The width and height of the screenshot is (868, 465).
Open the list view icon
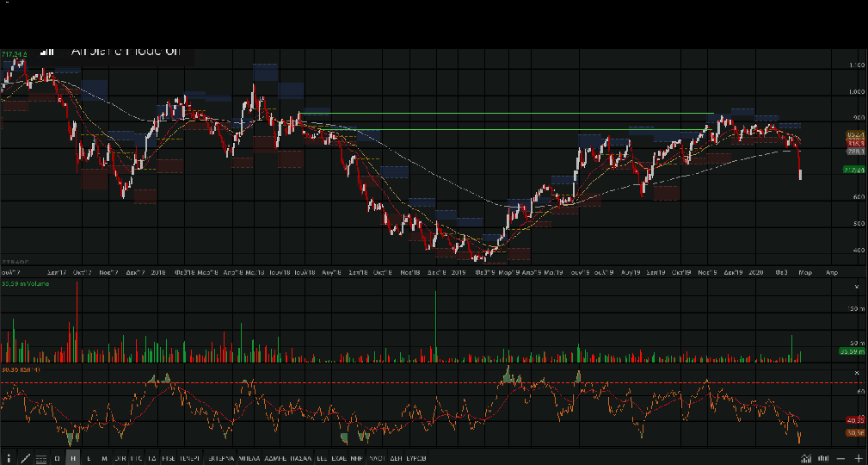point(41,458)
